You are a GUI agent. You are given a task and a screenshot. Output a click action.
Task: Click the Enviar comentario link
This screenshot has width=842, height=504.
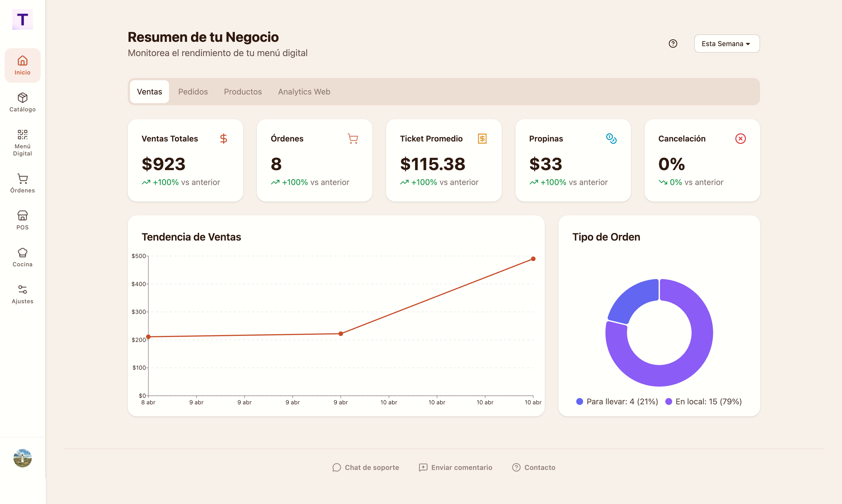click(x=455, y=467)
